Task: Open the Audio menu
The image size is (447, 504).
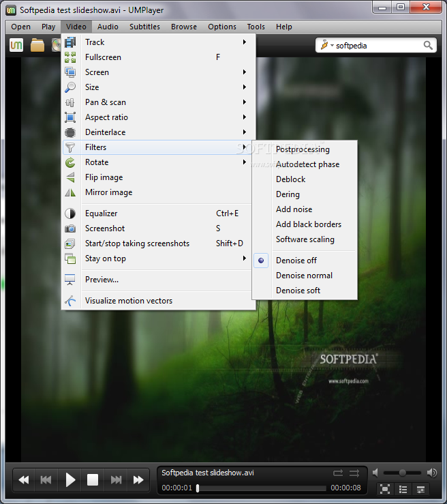Action: click(108, 27)
